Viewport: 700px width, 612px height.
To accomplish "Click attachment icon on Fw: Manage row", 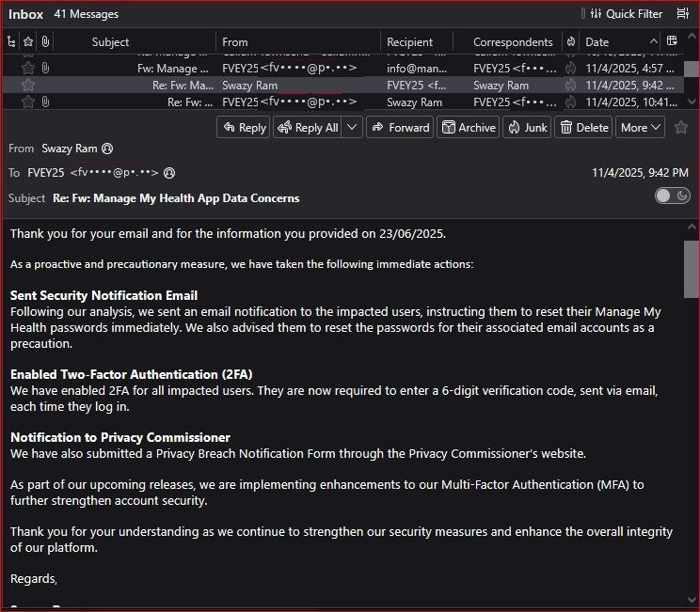I will [45, 68].
